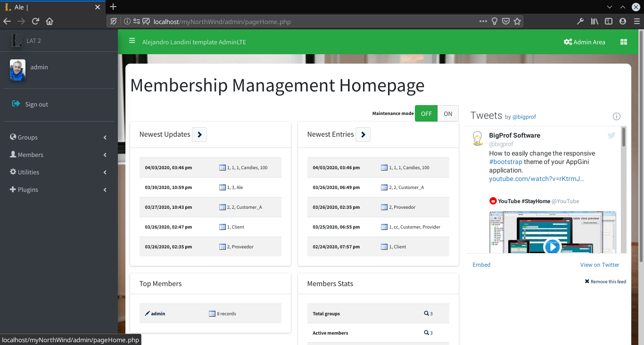Open Newest Updates arrow button
Viewport: 644px width, 345px height.
coord(199,134)
